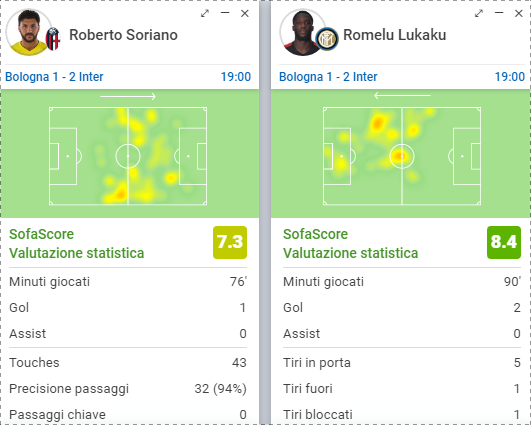This screenshot has width=531, height=425.
Task: Minimize the Romelu Lukaku panel
Action: [x=499, y=13]
